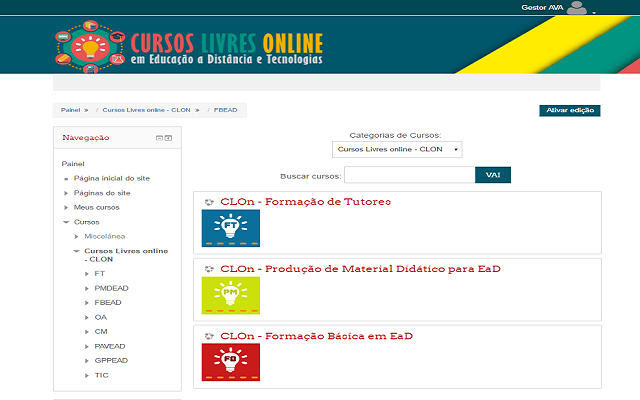
Task: Expand the FBEAD course arrow
Action: (87, 303)
